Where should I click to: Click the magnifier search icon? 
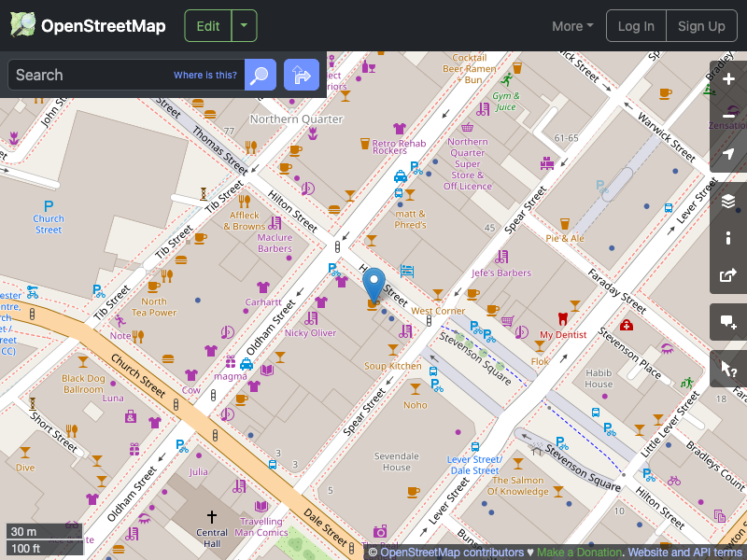pos(260,75)
